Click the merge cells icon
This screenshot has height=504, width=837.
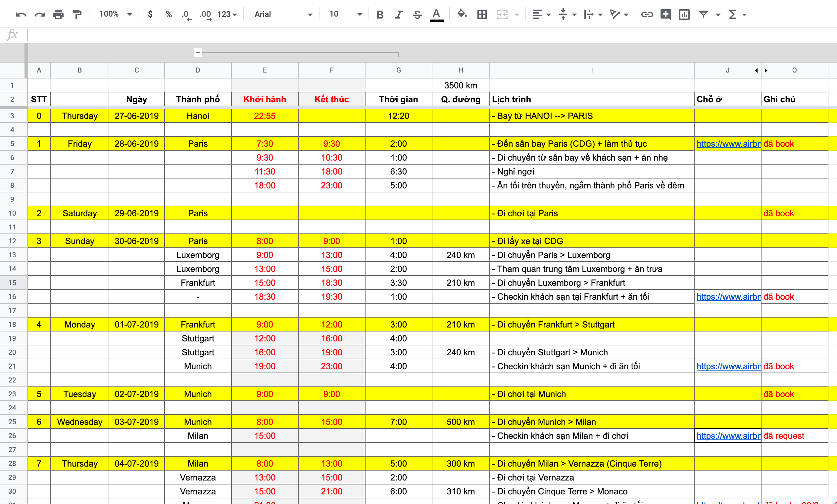tap(502, 14)
